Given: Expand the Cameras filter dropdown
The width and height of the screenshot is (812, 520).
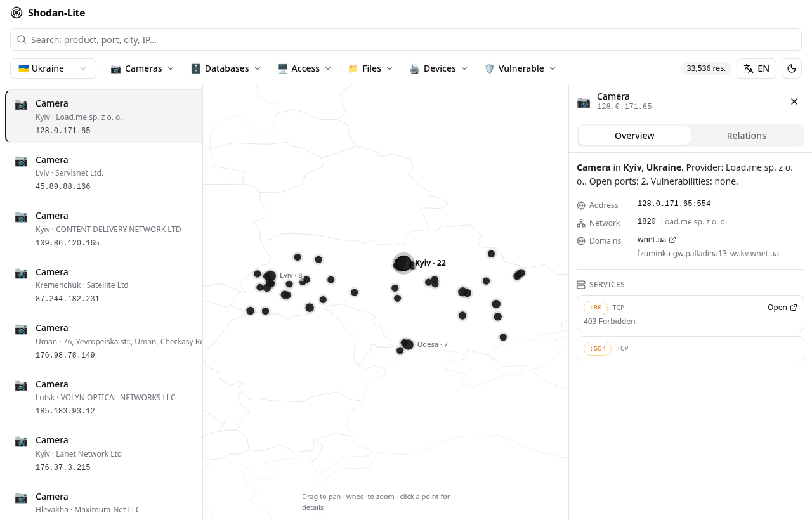Looking at the screenshot, I should [142, 68].
